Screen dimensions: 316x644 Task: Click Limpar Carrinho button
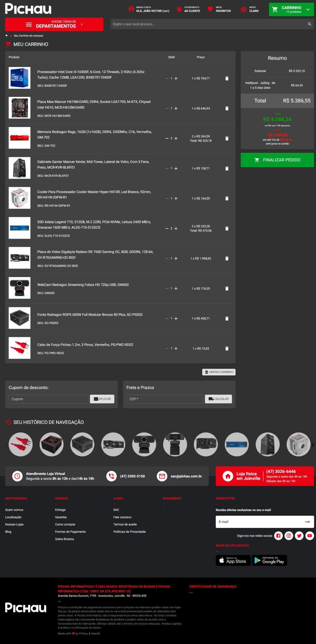pyautogui.click(x=219, y=372)
